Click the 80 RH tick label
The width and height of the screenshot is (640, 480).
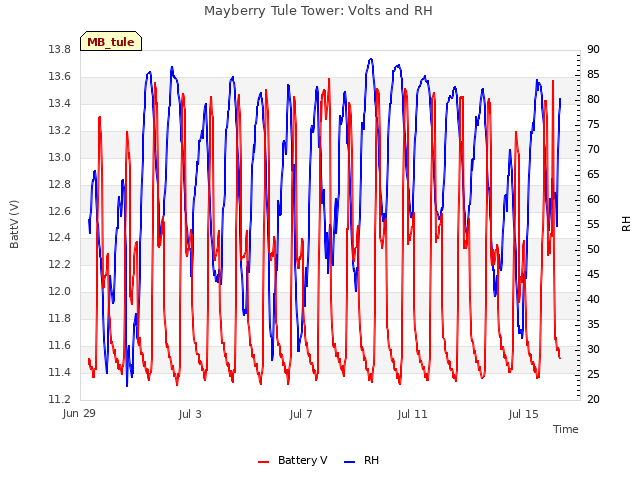593,100
